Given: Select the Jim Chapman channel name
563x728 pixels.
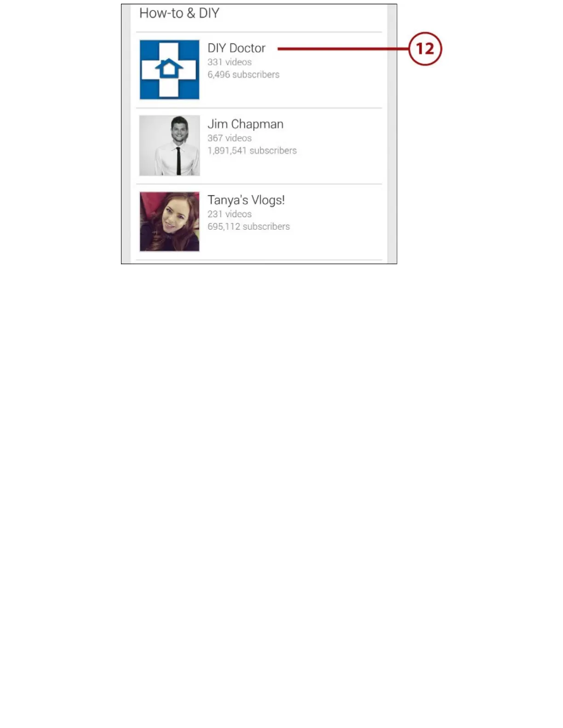Looking at the screenshot, I should [245, 124].
